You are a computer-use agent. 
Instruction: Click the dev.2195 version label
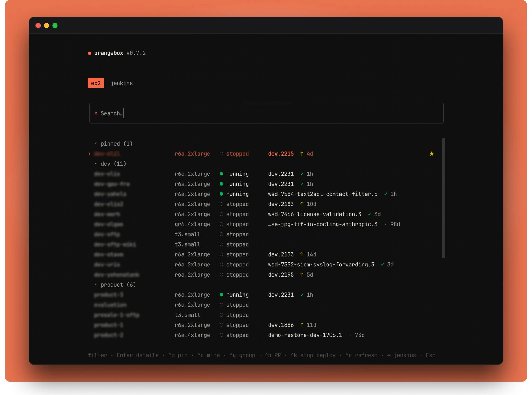281,274
